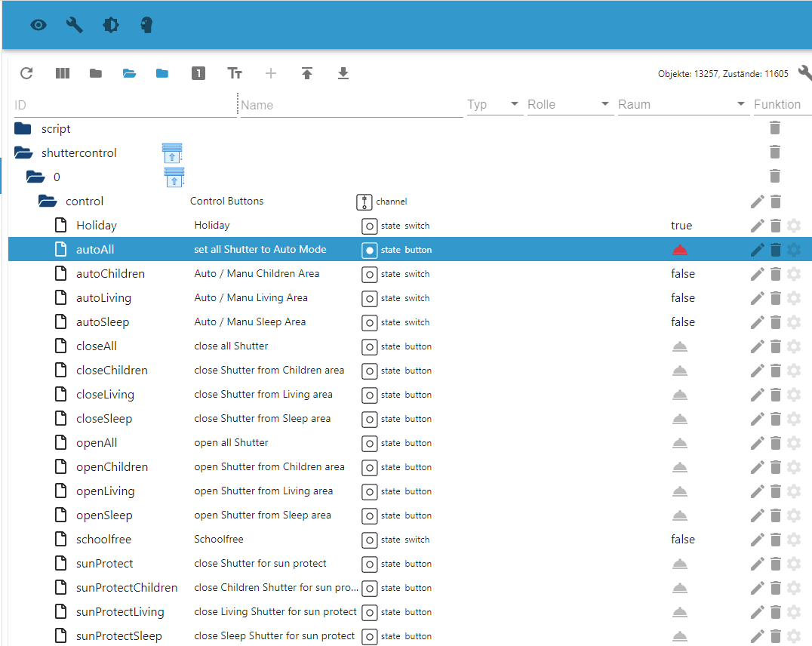Click the shuttercontrol adapter blind icon

(172, 153)
